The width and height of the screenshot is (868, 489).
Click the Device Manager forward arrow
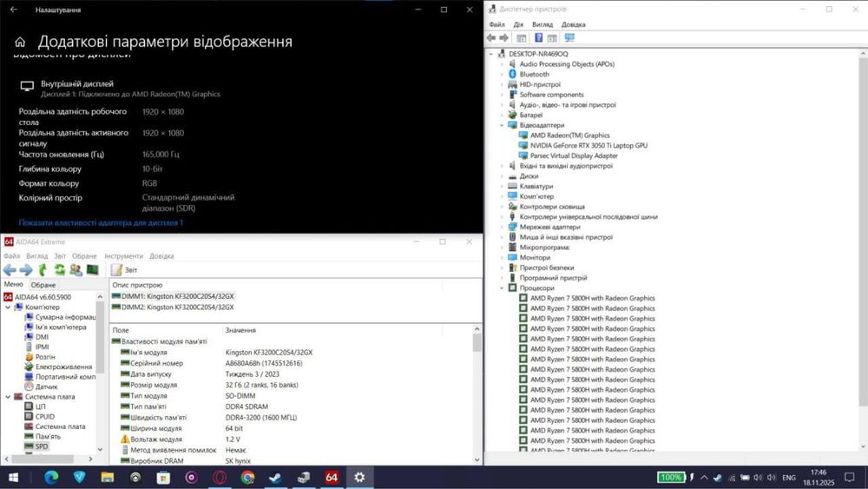[503, 37]
